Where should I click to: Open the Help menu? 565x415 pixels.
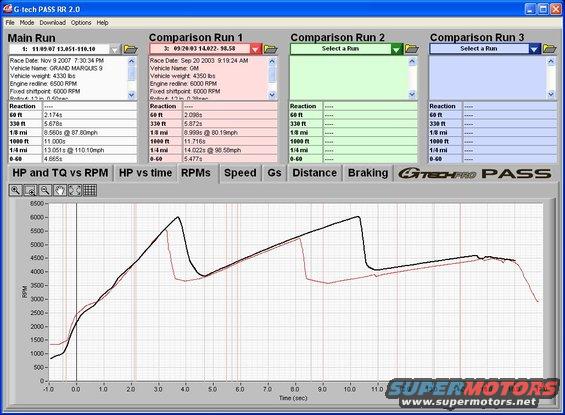click(102, 23)
